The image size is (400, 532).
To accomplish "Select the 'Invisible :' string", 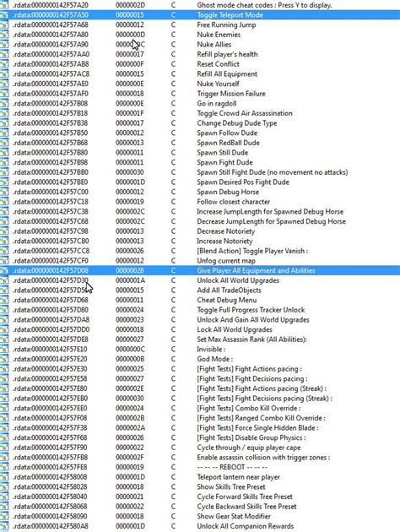I will [x=211, y=350].
